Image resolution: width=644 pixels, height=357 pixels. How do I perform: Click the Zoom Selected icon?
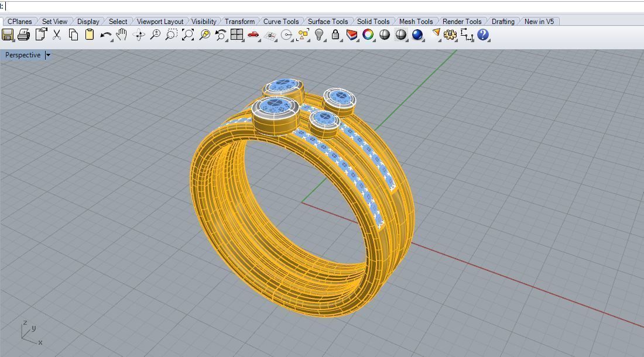(204, 35)
